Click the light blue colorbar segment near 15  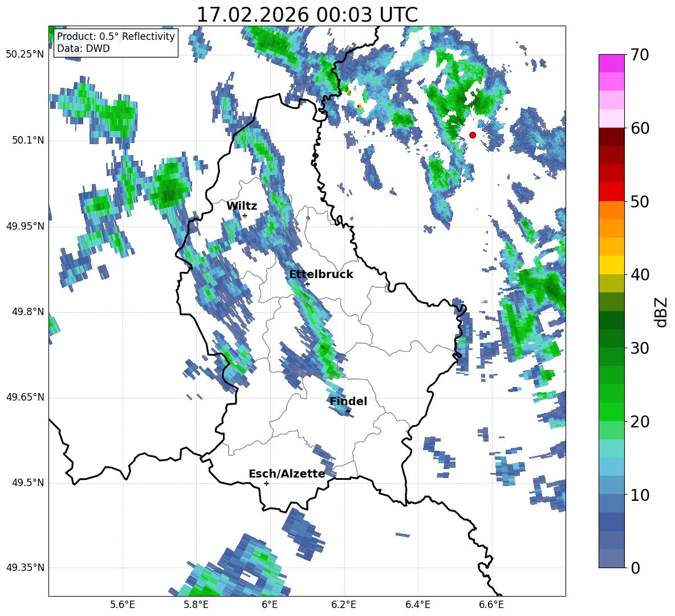[x=611, y=467]
